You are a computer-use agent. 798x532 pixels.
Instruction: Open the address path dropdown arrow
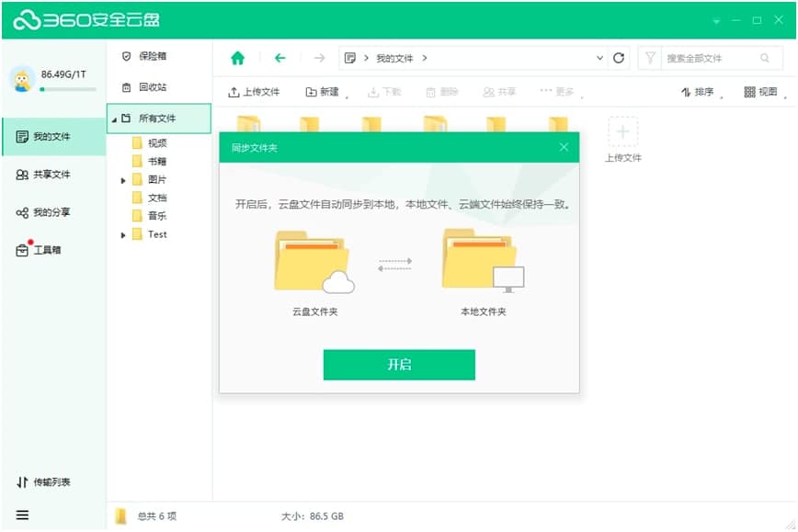pyautogui.click(x=600, y=58)
